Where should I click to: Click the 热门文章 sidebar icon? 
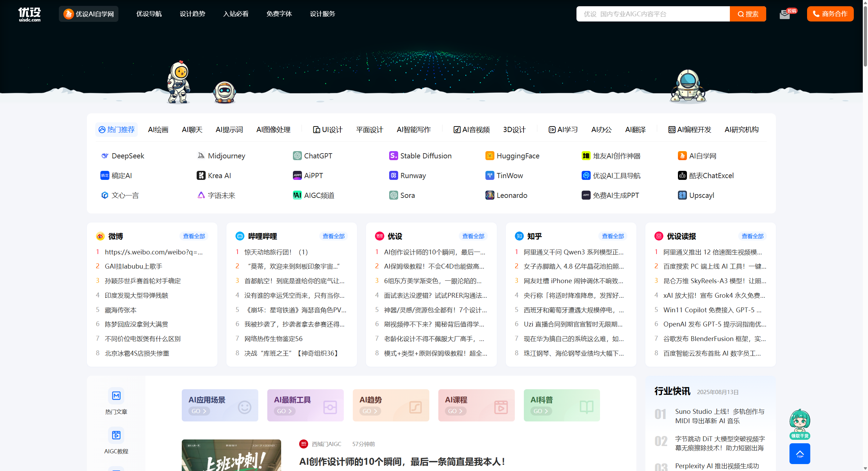coord(116,396)
